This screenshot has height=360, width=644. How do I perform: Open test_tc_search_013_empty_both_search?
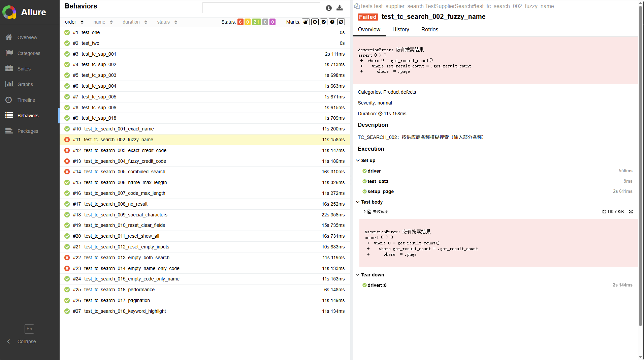[x=205, y=258]
